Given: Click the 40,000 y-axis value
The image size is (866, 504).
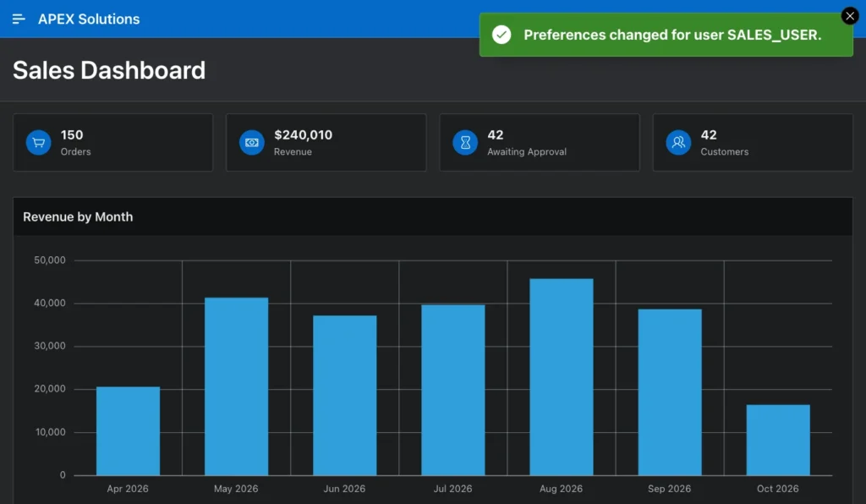Looking at the screenshot, I should point(50,303).
